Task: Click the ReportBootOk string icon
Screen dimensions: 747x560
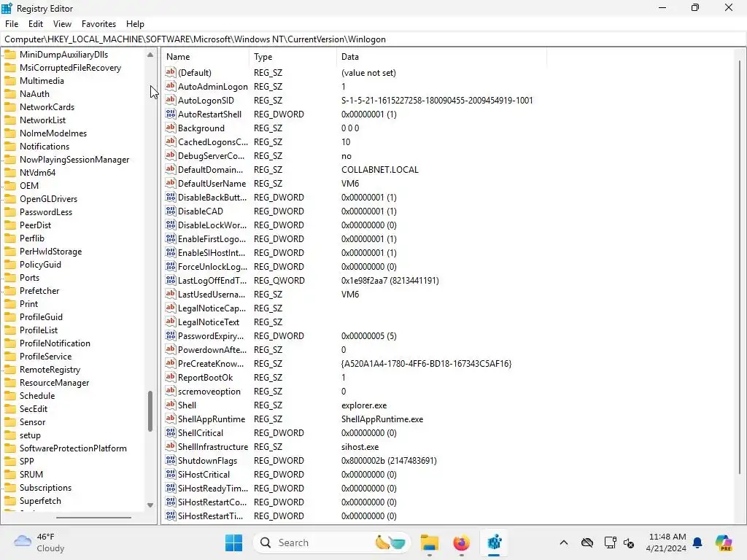Action: pos(171,377)
